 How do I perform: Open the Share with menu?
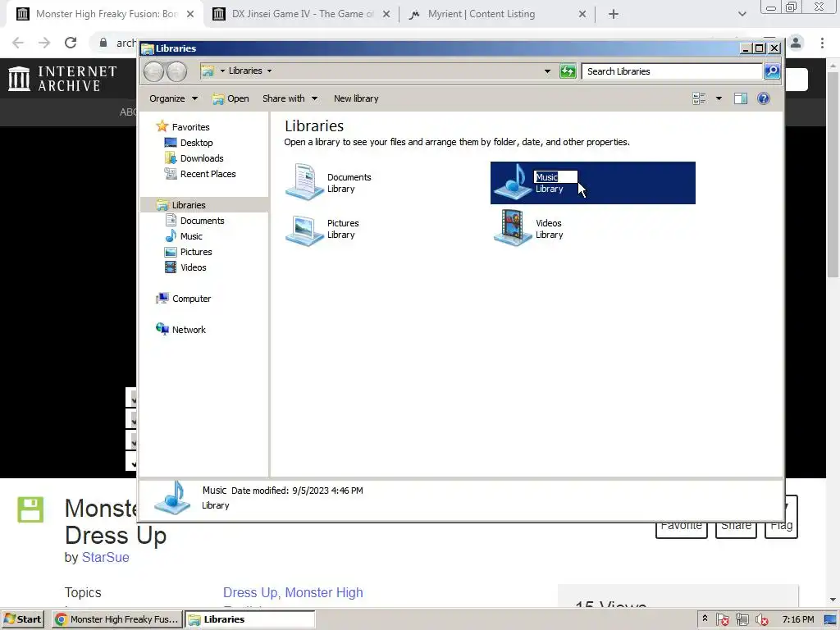click(x=290, y=98)
